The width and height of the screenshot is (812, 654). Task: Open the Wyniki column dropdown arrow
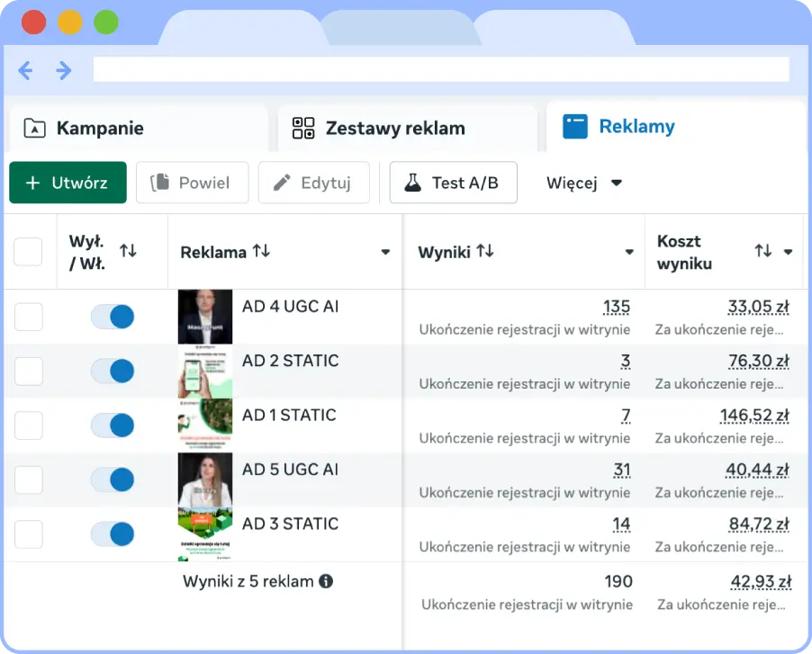(629, 252)
